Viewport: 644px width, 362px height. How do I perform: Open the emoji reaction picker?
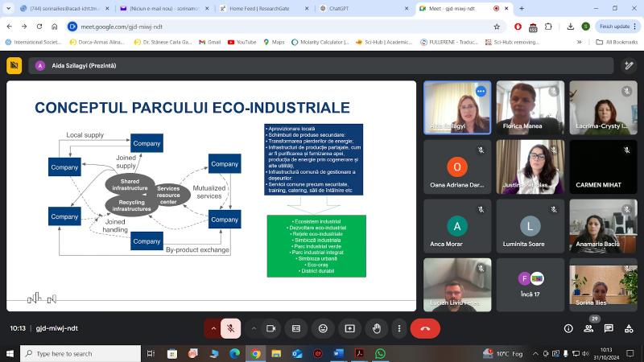coord(323,328)
